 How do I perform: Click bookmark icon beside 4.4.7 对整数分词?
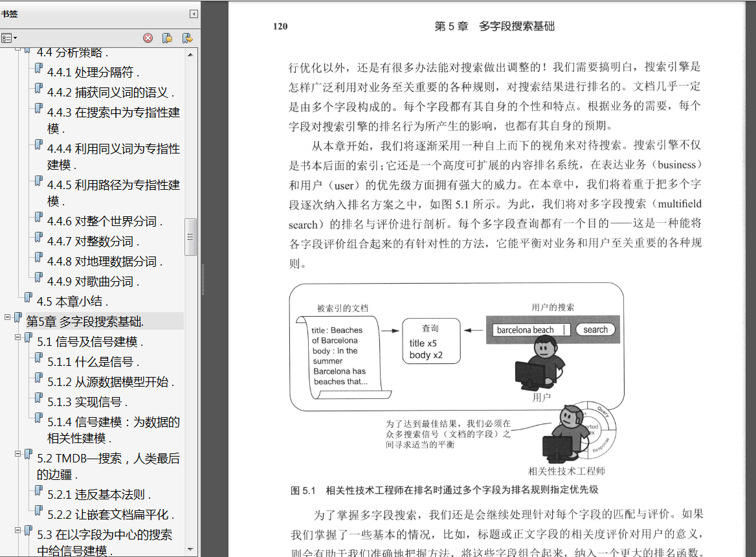pos(39,238)
